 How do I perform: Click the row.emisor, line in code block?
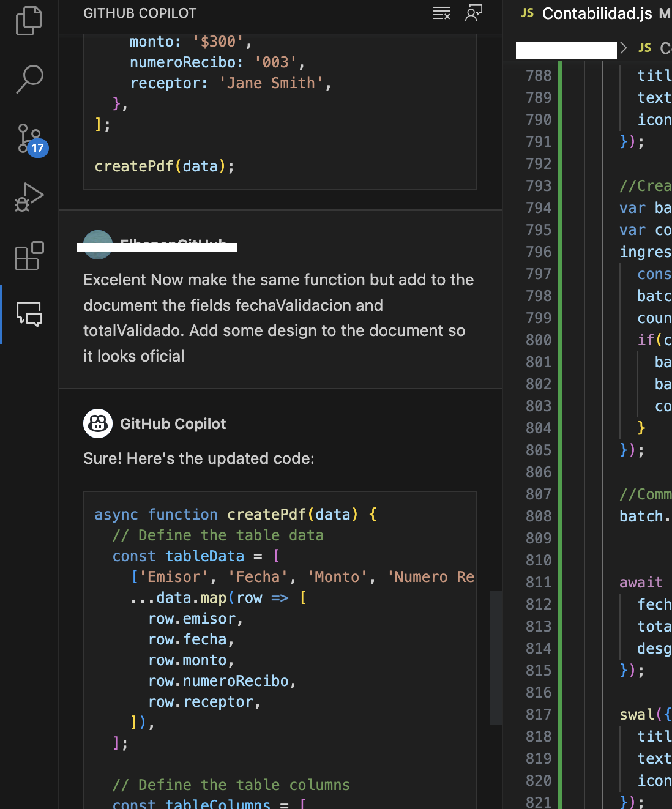coord(196,619)
